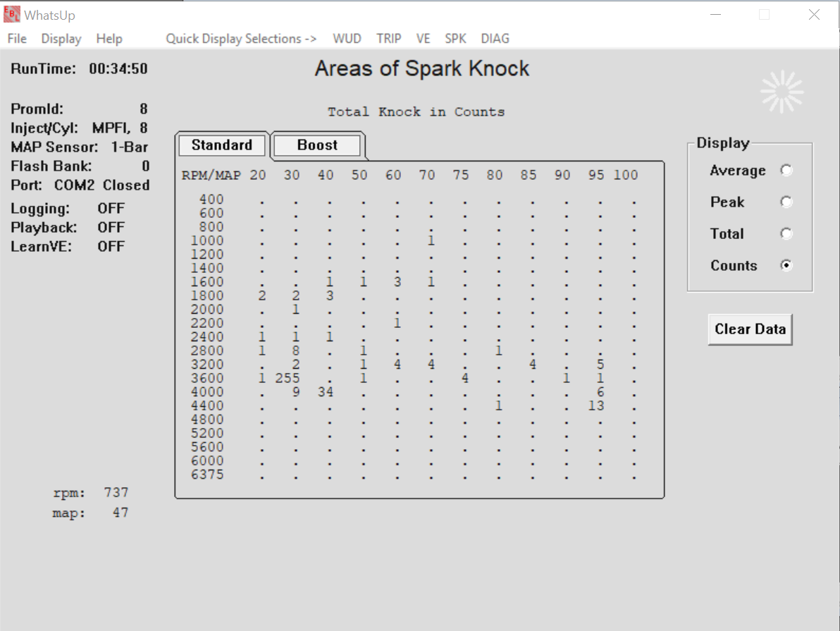Click the spinning activity indicator icon
Image resolution: width=840 pixels, height=631 pixels.
click(x=782, y=92)
